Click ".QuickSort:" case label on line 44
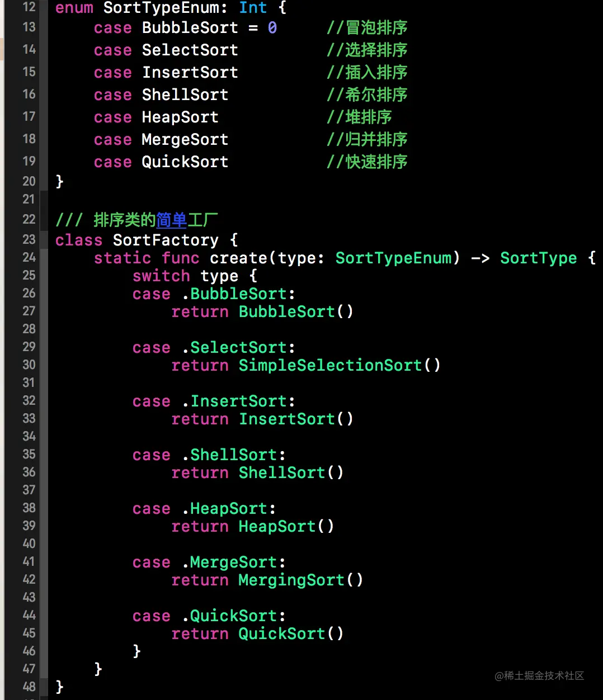603x700 pixels. point(234,616)
